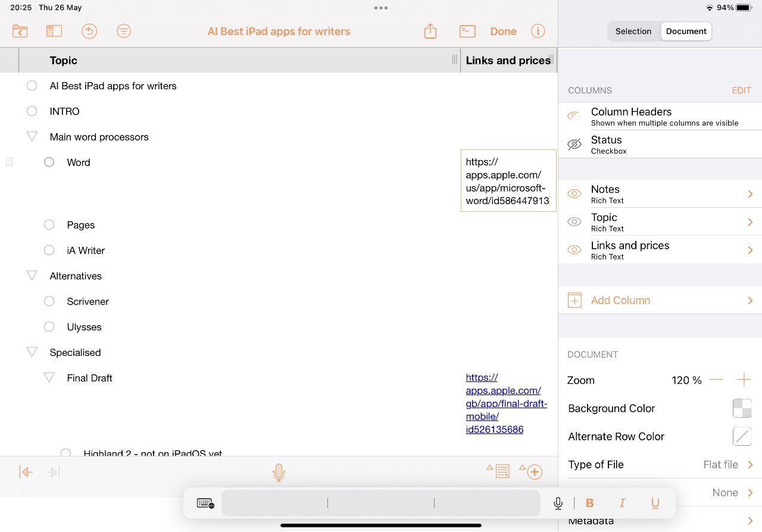This screenshot has width=762, height=532.
Task: Tap the info inspector icon
Action: point(538,32)
